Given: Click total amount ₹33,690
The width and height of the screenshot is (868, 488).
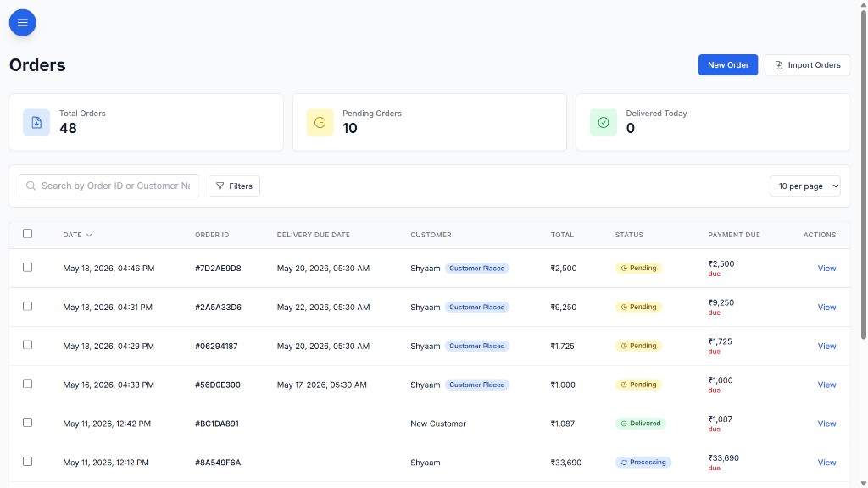Looking at the screenshot, I should pyautogui.click(x=565, y=462).
